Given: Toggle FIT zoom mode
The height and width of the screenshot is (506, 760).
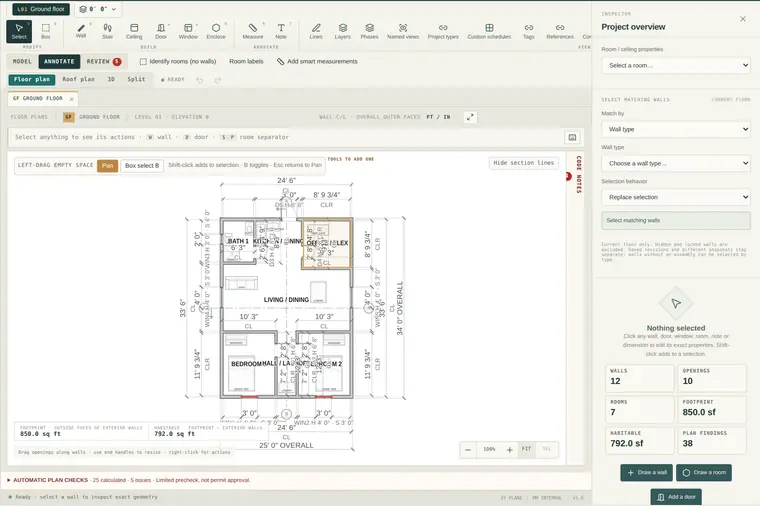Looking at the screenshot, I should tap(526, 449).
